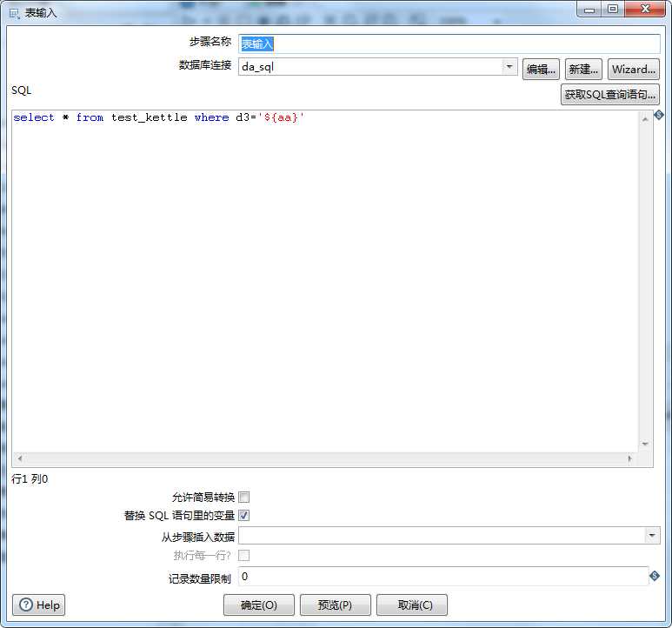Click the 'where' keyword in SQL
The image size is (672, 628).
[x=212, y=117]
